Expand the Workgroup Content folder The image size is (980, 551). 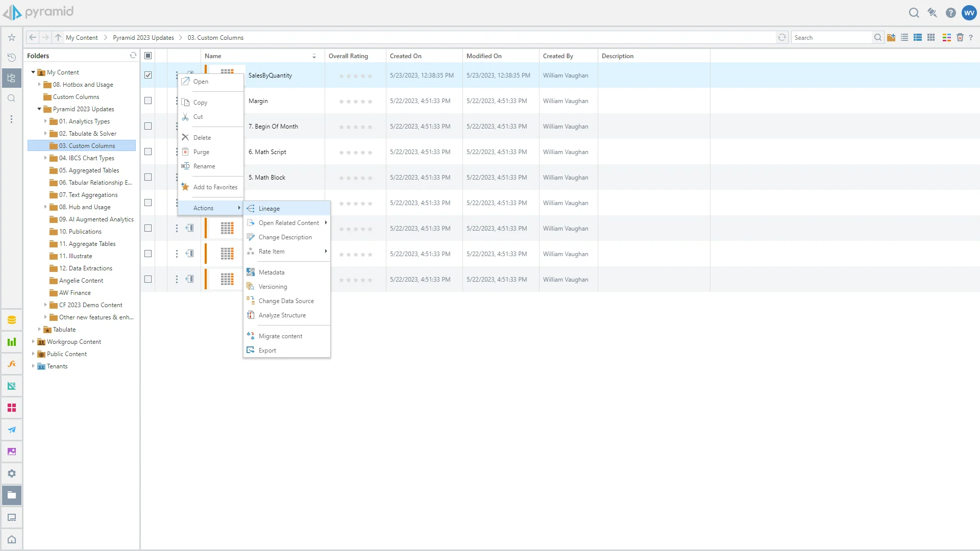pos(33,342)
